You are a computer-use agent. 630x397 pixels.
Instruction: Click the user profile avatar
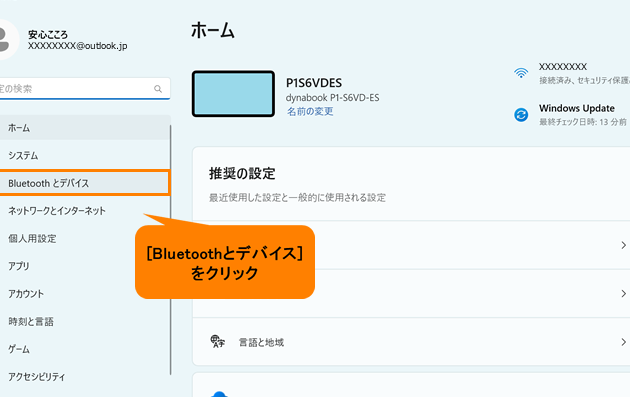point(7,40)
